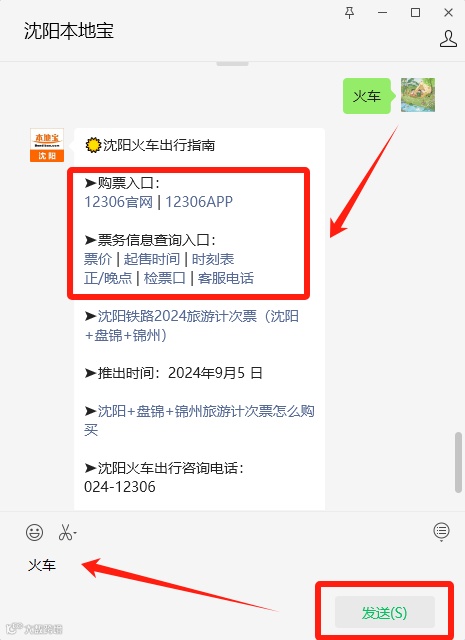Open the chat menu list icon
The width and height of the screenshot is (465, 640).
click(x=441, y=531)
